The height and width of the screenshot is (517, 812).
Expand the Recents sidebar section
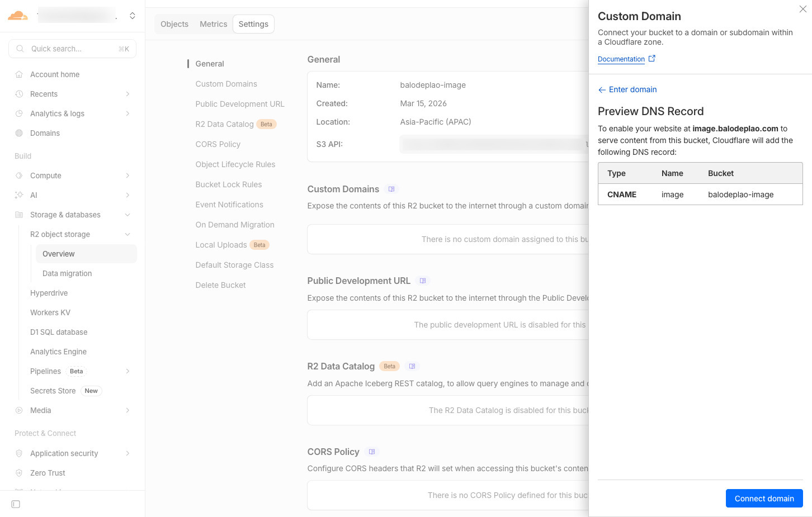coord(128,94)
